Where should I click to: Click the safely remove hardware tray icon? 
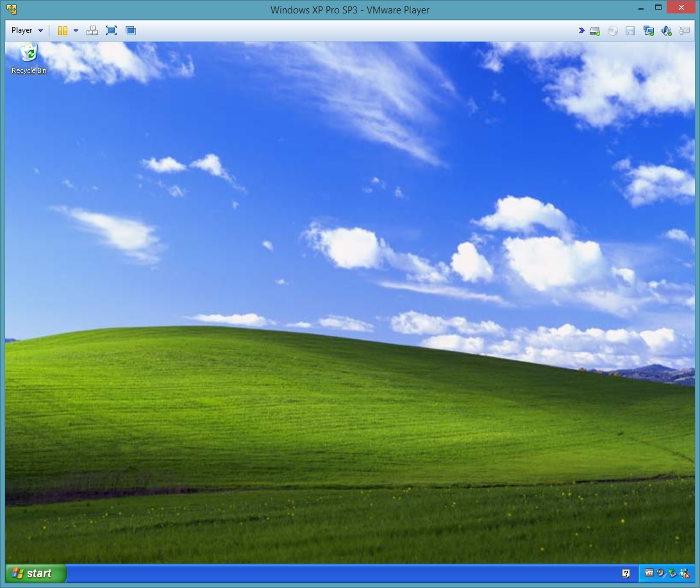[x=672, y=573]
